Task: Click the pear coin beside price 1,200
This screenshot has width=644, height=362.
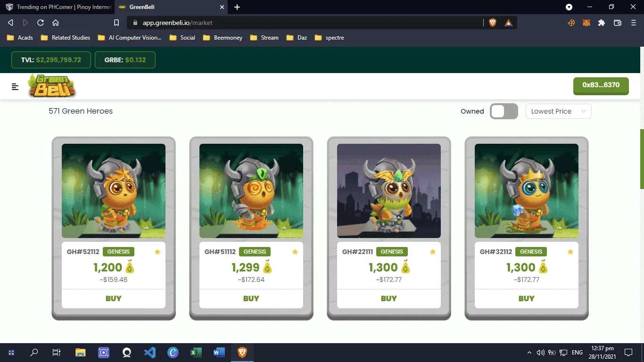Action: pyautogui.click(x=130, y=267)
